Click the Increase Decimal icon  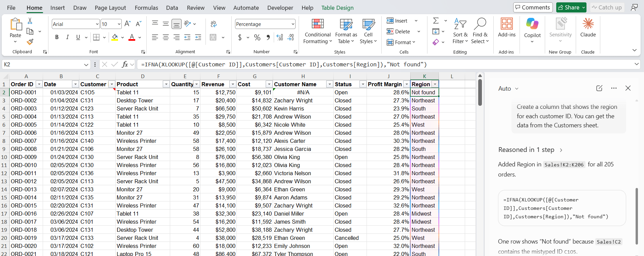(x=280, y=37)
